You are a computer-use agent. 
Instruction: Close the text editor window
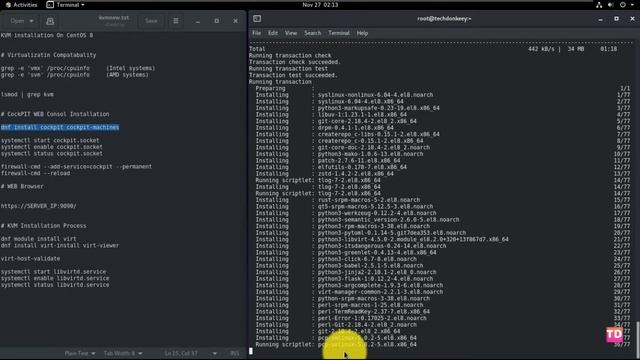click(236, 21)
